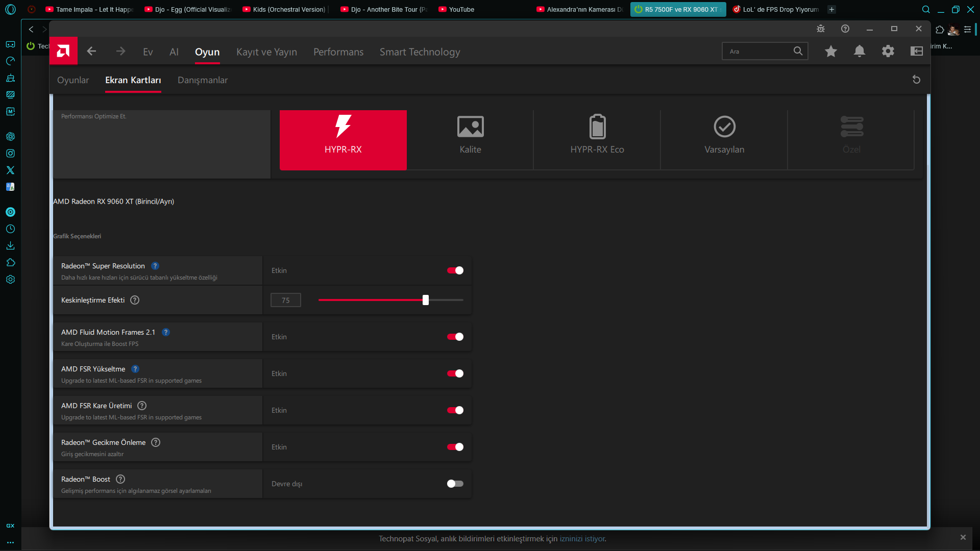980x551 pixels.
Task: Disable Radeon Super Resolution toggle
Action: point(455,270)
